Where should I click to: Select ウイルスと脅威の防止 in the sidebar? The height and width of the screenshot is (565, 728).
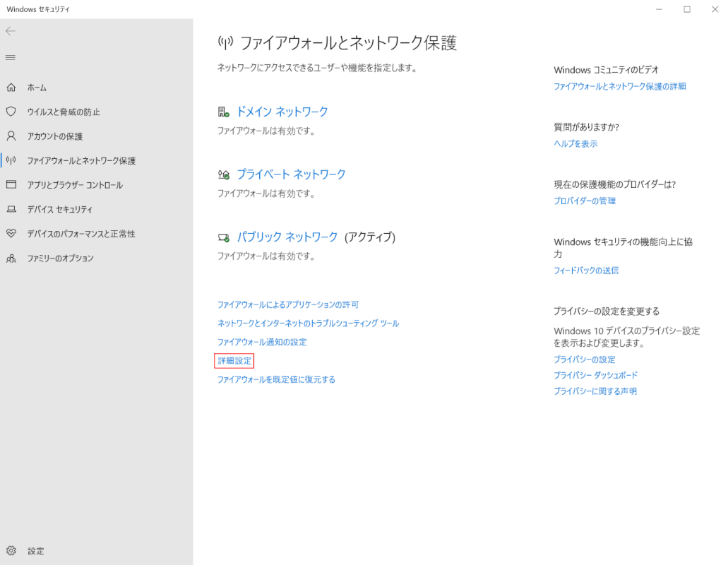pyautogui.click(x=64, y=112)
